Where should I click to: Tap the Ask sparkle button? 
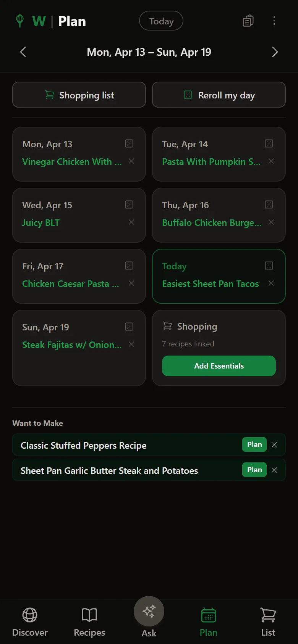[x=149, y=611]
